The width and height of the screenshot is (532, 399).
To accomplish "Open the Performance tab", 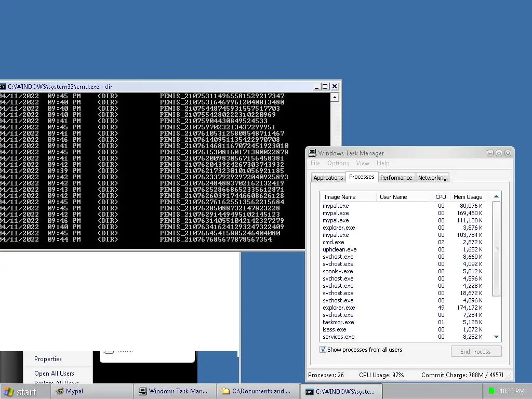I will click(x=396, y=178).
